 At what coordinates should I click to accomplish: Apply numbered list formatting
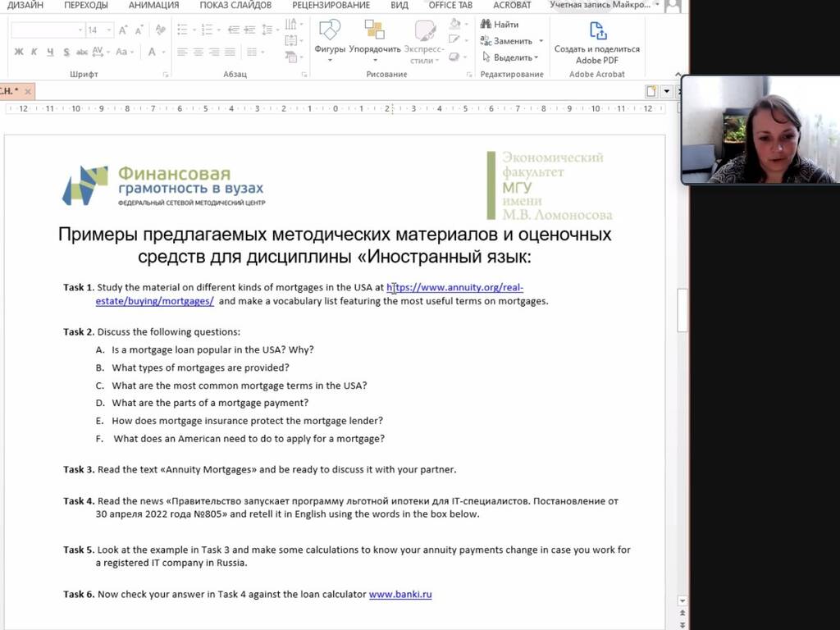(x=208, y=30)
